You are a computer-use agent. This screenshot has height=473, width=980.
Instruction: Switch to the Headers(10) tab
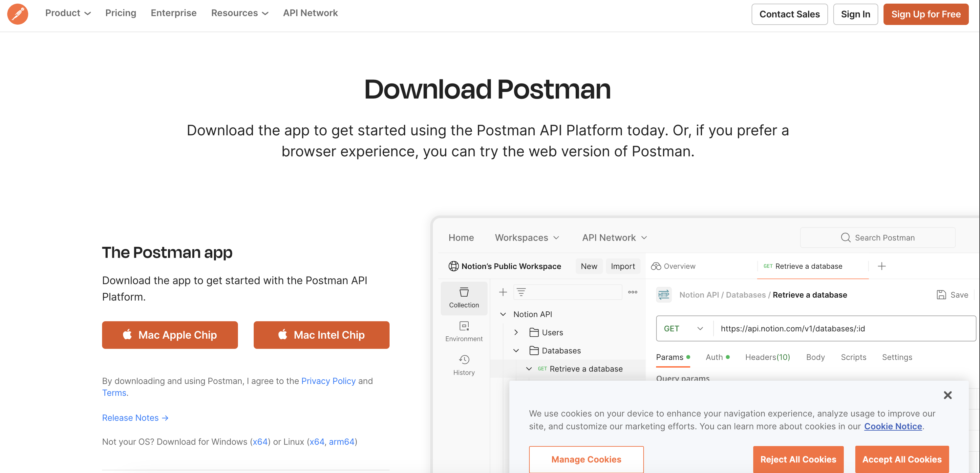click(767, 357)
